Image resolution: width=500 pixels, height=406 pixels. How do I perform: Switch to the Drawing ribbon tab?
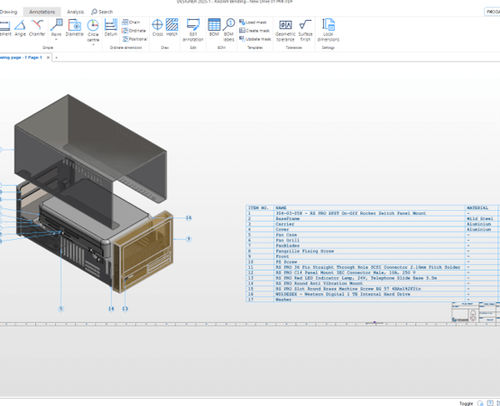pyautogui.click(x=8, y=12)
